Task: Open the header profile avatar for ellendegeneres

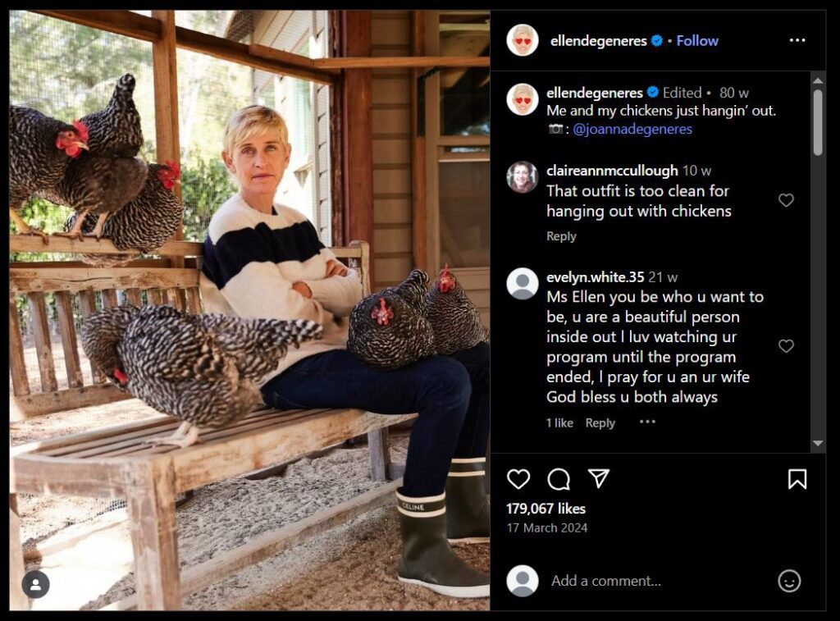Action: click(x=523, y=40)
